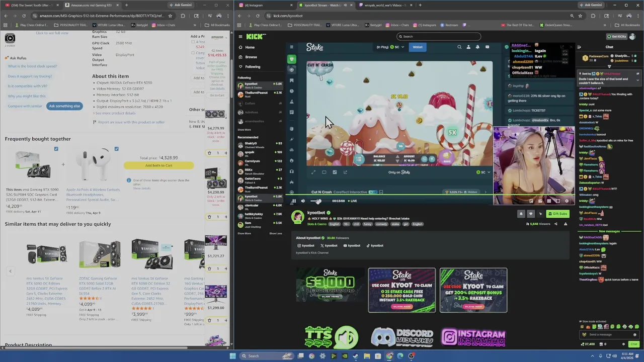
Task: Collapse the Kick chat panel
Action: [x=579, y=47]
